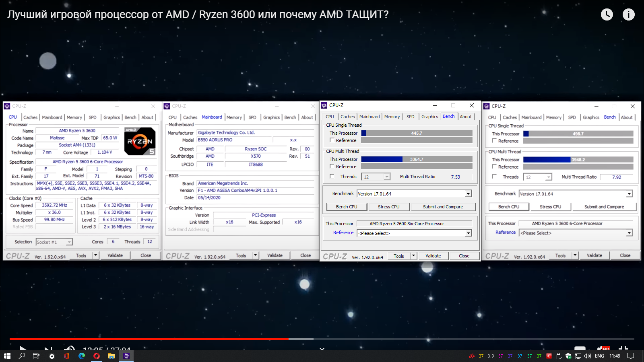The width and height of the screenshot is (644, 362).
Task: Switch to Opera browser on the taskbar
Action: pyautogui.click(x=97, y=356)
